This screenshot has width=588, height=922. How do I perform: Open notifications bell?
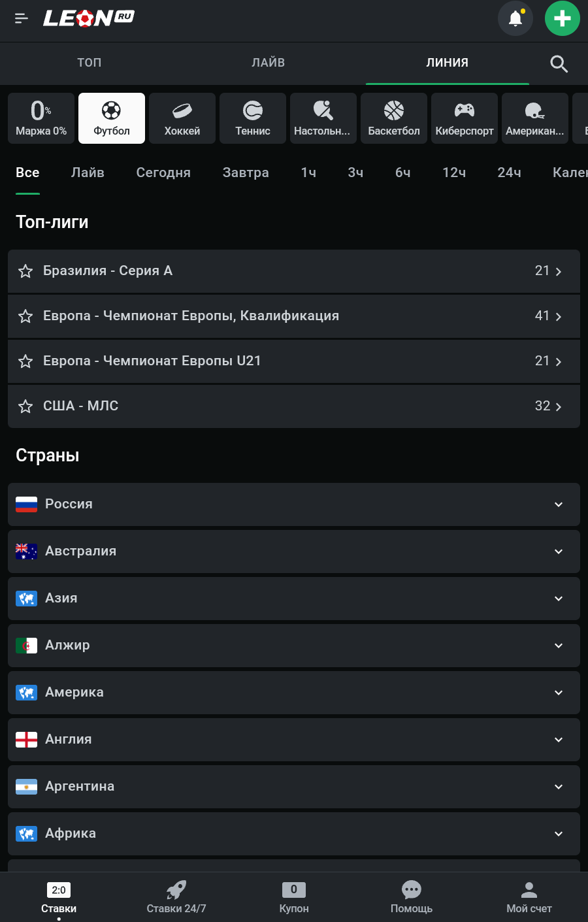[x=515, y=18]
